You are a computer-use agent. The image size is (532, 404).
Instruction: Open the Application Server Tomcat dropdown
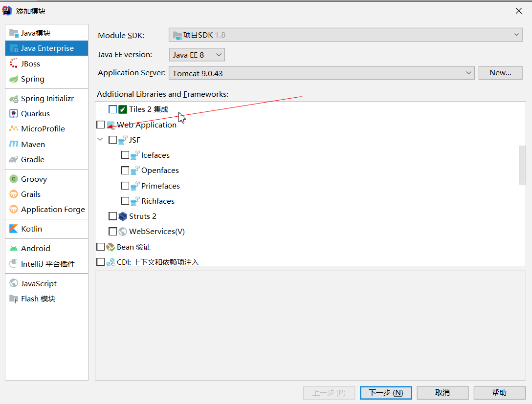322,73
